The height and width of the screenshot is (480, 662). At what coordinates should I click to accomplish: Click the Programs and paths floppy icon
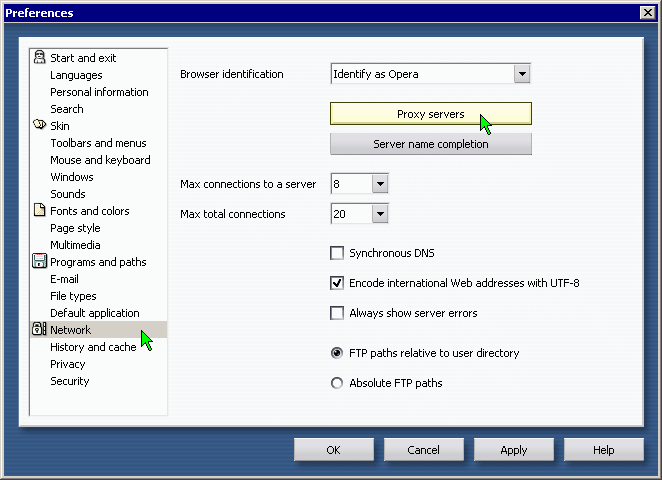point(39,261)
